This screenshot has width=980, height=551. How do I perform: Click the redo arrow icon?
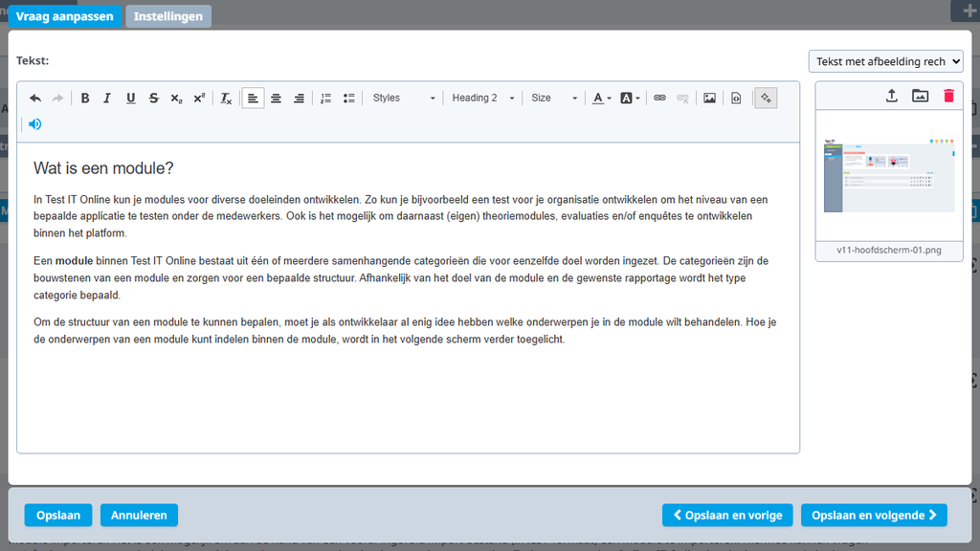point(57,99)
